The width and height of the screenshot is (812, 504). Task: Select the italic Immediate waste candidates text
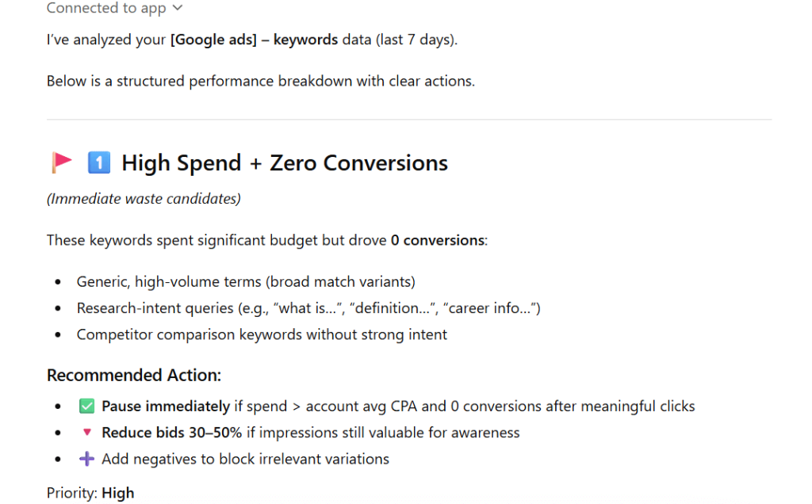click(143, 198)
